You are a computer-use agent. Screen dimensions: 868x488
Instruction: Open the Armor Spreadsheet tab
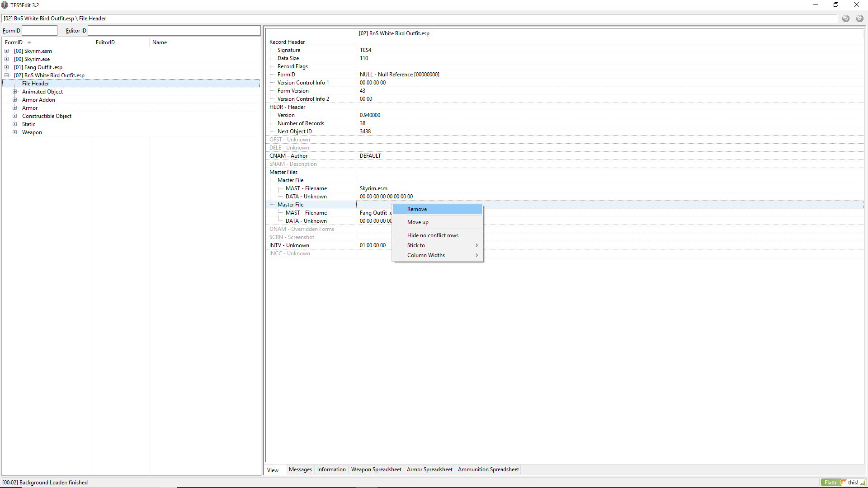429,469
